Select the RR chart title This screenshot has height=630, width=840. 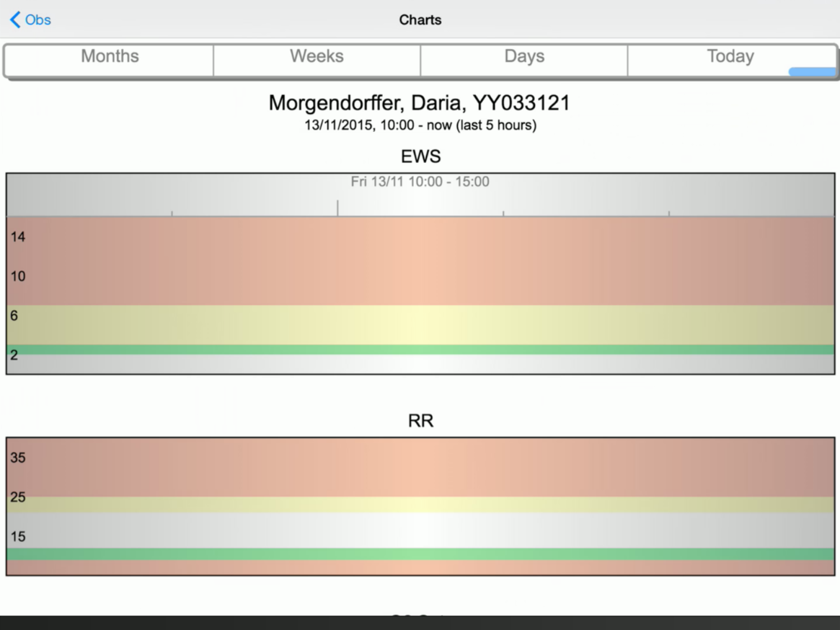click(x=420, y=421)
